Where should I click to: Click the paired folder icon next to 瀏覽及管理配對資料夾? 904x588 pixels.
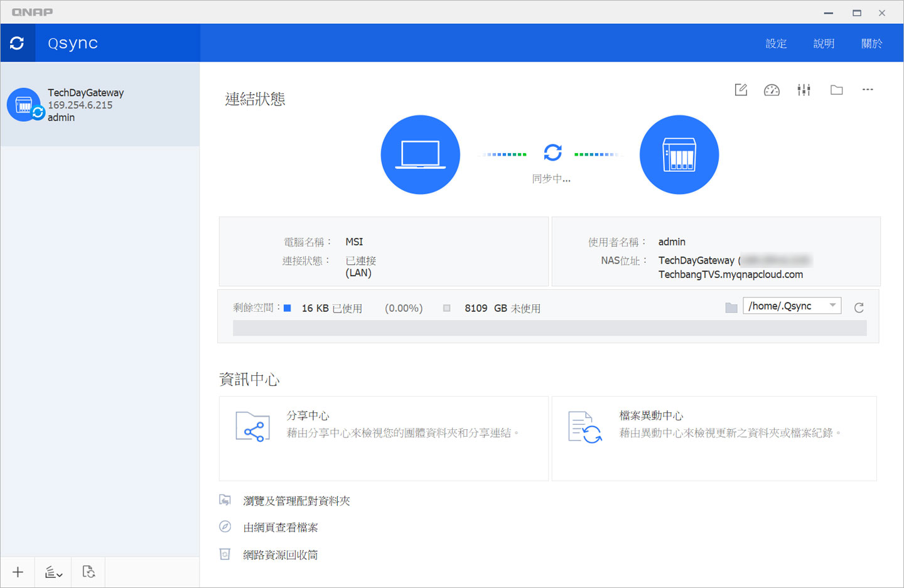(225, 500)
